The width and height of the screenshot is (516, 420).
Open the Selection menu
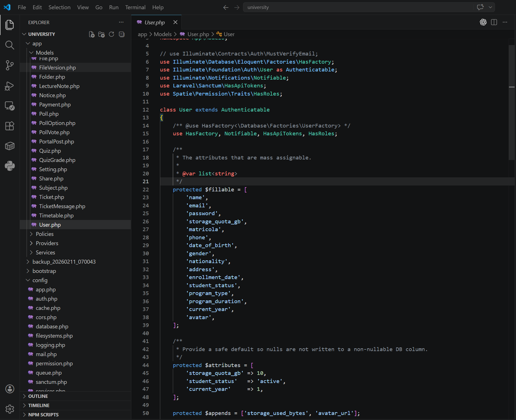click(59, 7)
